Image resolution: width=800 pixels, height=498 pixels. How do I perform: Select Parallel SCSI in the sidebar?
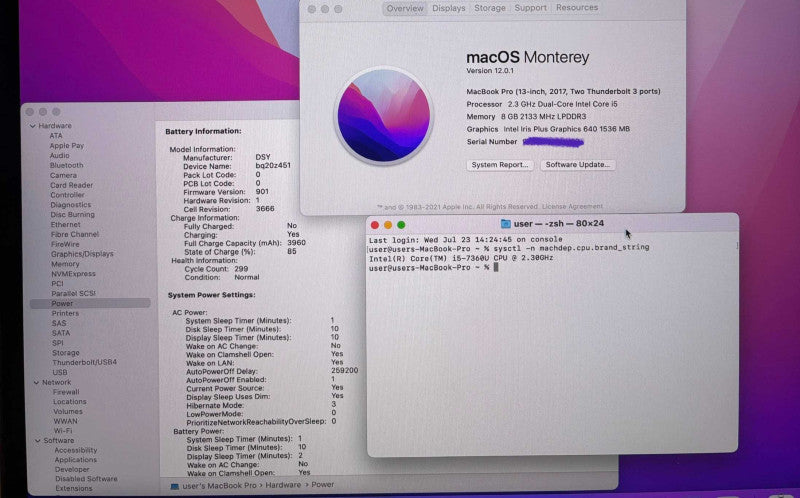click(73, 294)
